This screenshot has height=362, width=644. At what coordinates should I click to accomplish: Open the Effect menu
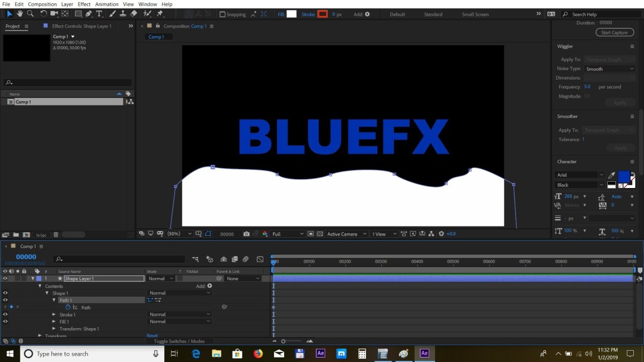click(x=84, y=4)
